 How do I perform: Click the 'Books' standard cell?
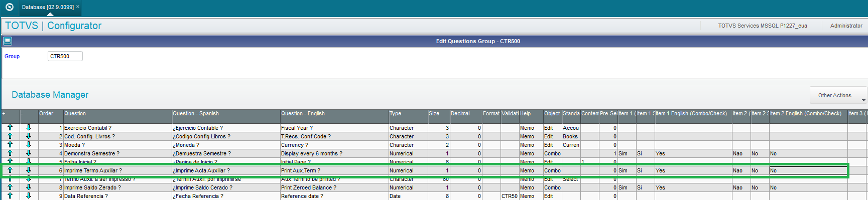click(571, 136)
